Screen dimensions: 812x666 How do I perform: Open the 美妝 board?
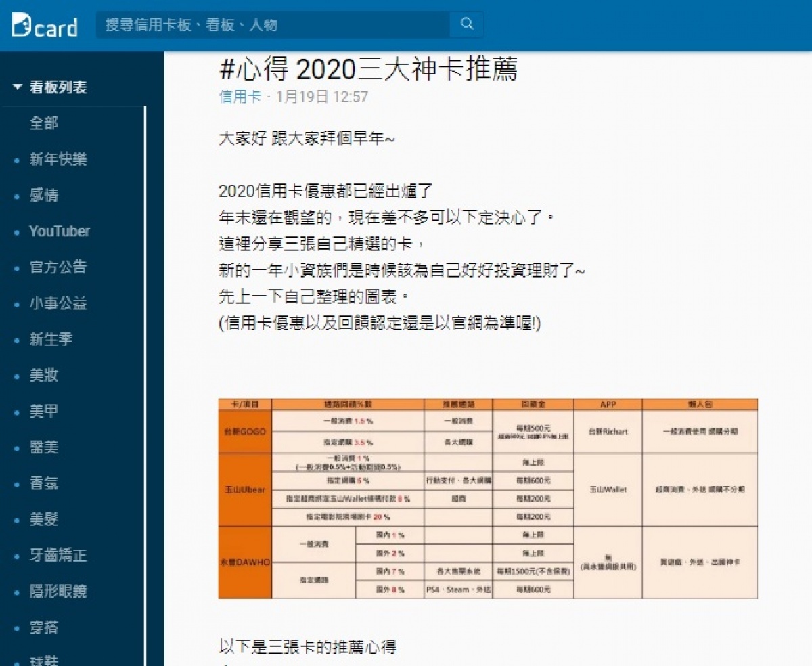coord(43,375)
